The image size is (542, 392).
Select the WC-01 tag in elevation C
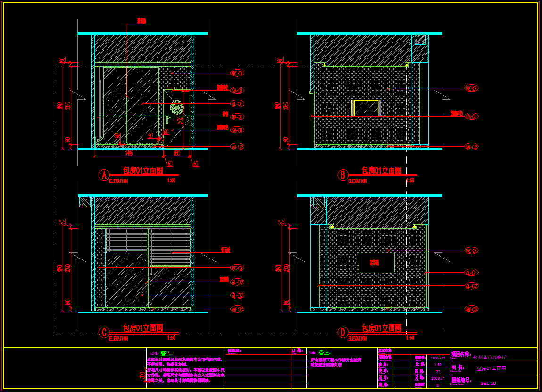point(237,268)
